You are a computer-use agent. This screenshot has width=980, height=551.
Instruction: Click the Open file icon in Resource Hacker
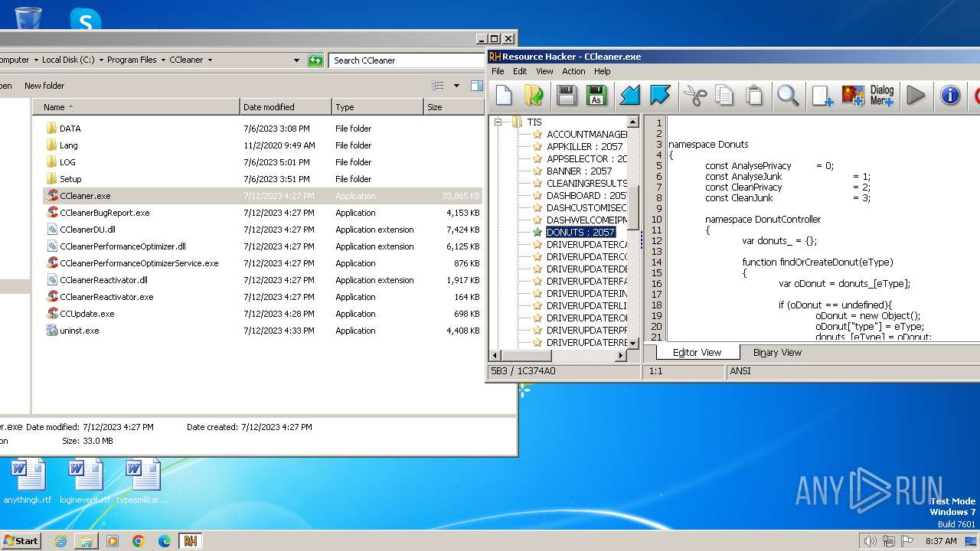pos(534,95)
